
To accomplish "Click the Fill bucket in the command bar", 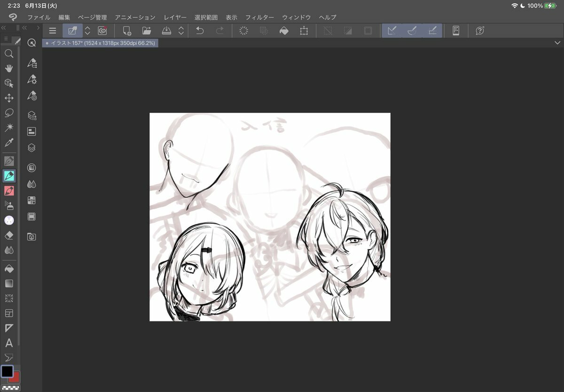I will coord(284,31).
